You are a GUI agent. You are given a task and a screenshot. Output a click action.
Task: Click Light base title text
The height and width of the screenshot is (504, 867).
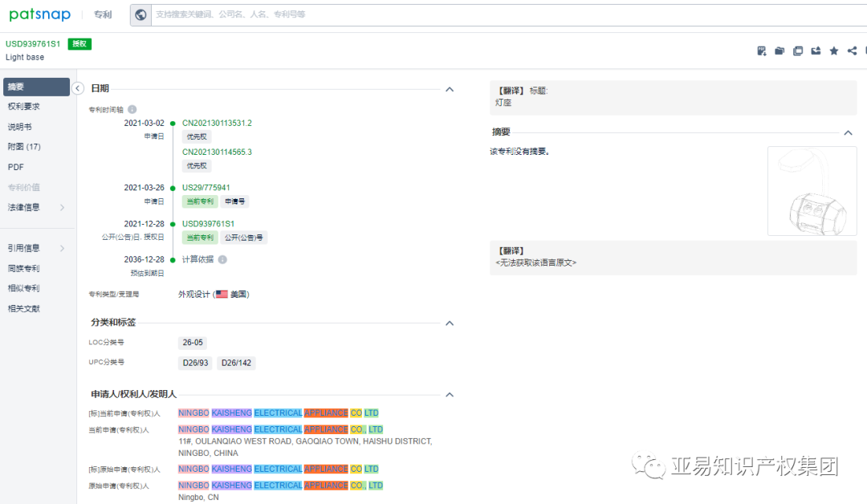click(25, 58)
